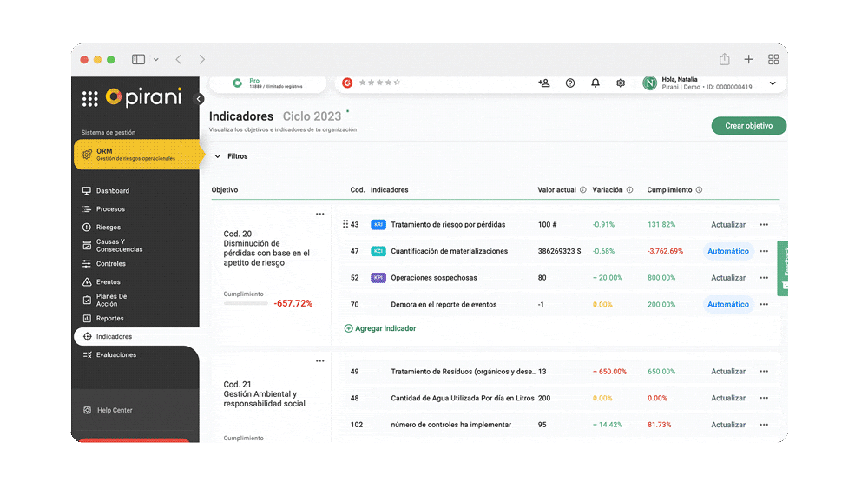Viewport: 868px width, 489px height.
Task: Open notifications bell icon
Action: tap(595, 83)
